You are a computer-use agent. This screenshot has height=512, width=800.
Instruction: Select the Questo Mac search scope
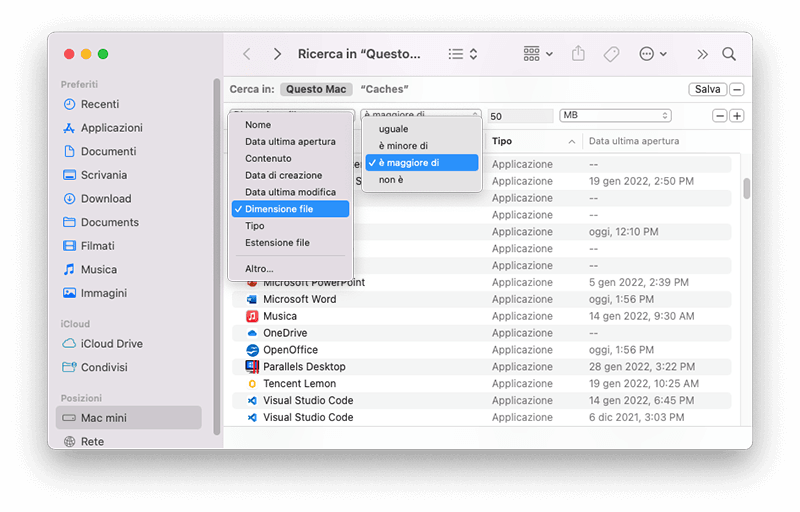pyautogui.click(x=316, y=89)
